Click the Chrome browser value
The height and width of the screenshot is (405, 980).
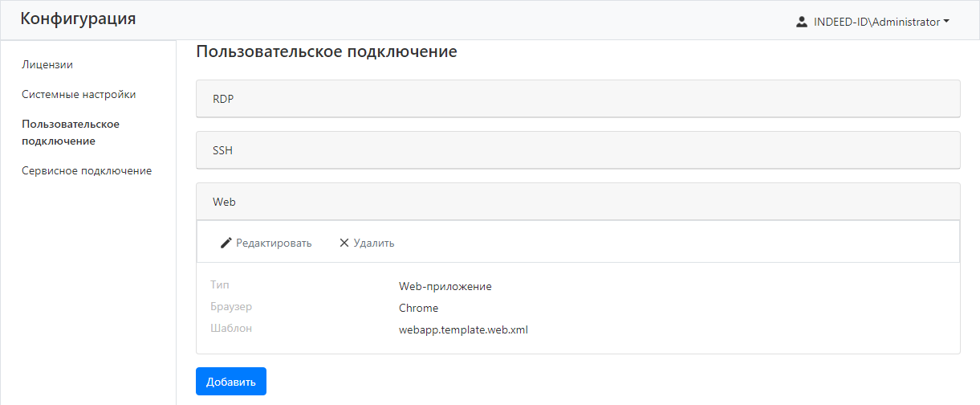(418, 308)
